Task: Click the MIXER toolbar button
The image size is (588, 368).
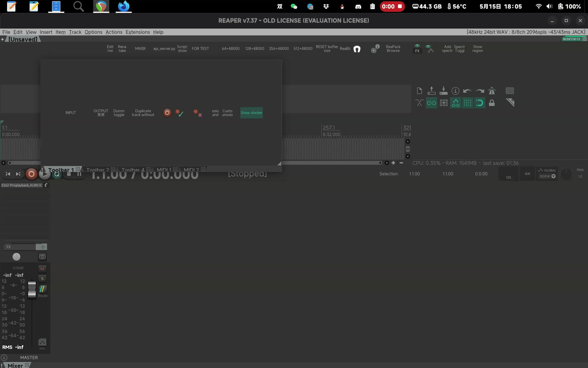Action: point(140,49)
